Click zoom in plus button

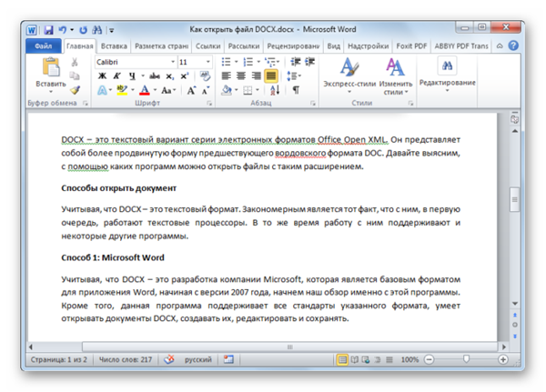point(503,359)
